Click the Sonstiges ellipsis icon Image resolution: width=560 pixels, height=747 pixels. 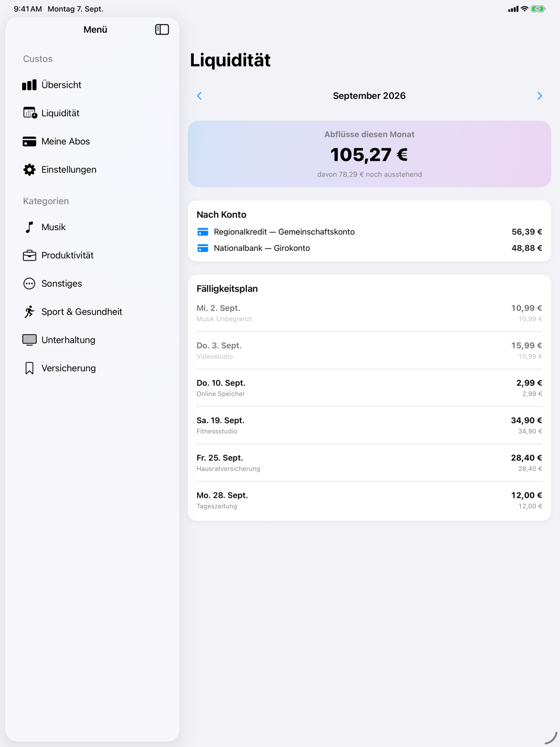click(29, 283)
